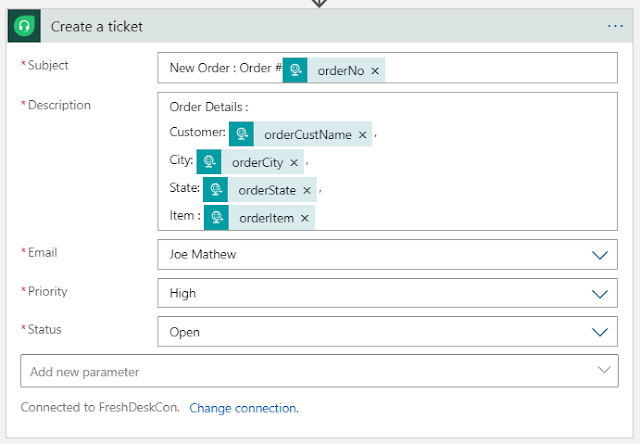Click the orderCity token icon

209,162
